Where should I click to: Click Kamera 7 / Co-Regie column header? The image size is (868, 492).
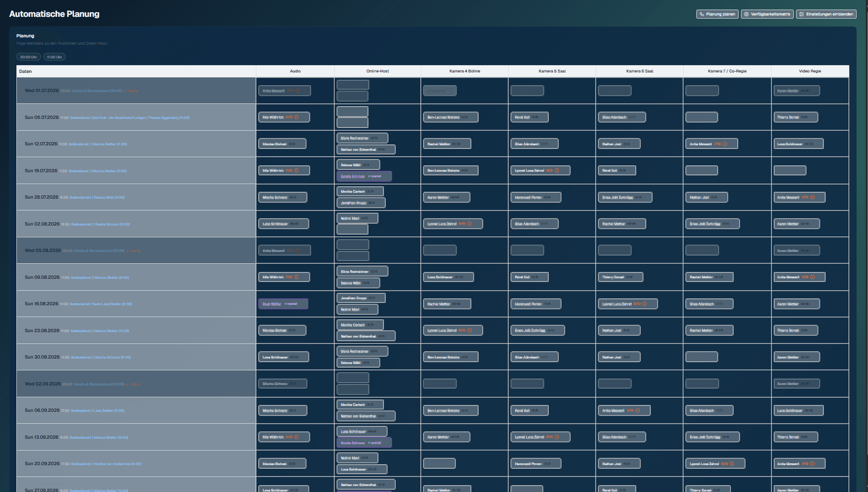(x=727, y=71)
